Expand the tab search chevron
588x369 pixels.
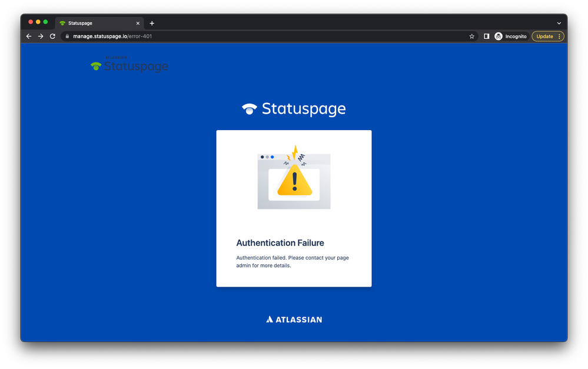[559, 24]
